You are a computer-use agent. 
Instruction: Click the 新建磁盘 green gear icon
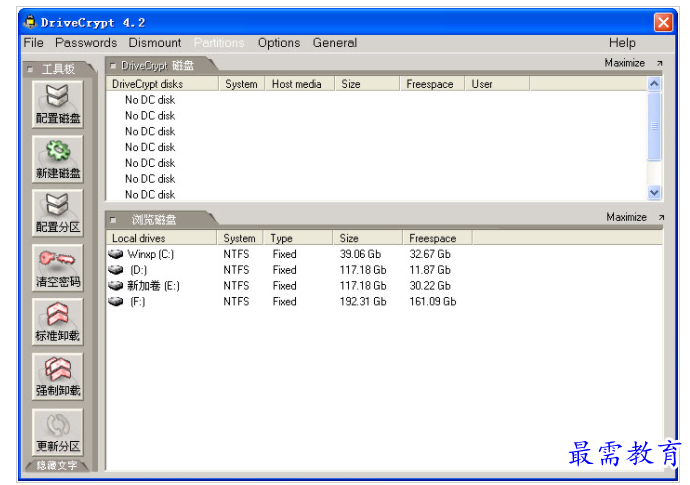pyautogui.click(x=58, y=159)
